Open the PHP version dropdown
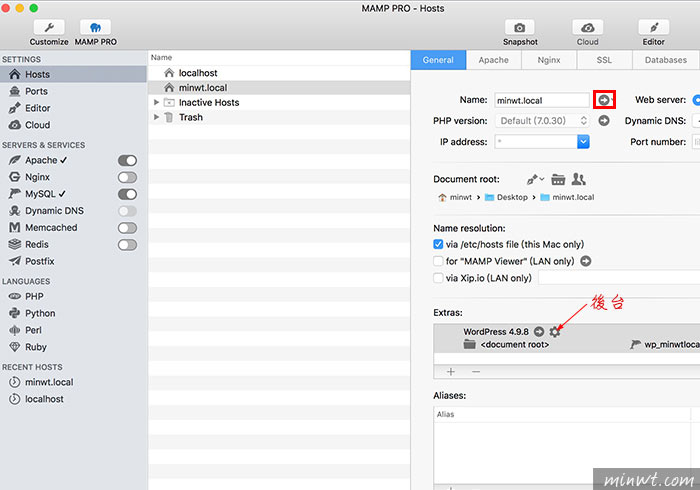This screenshot has height=490, width=700. point(542,120)
